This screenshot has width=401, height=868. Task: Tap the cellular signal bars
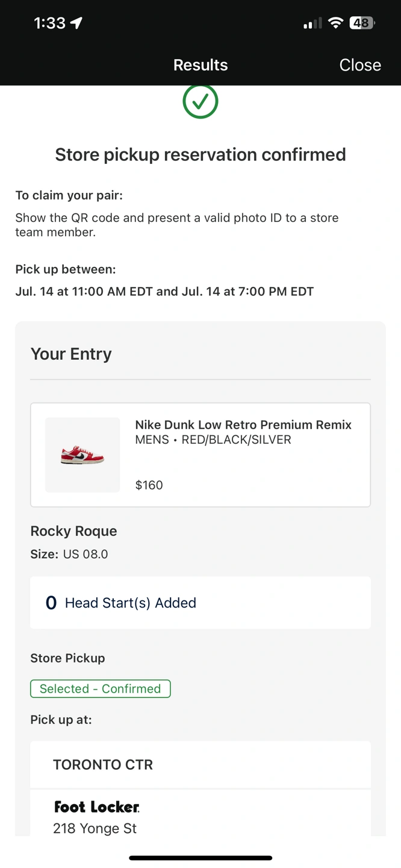pyautogui.click(x=312, y=24)
